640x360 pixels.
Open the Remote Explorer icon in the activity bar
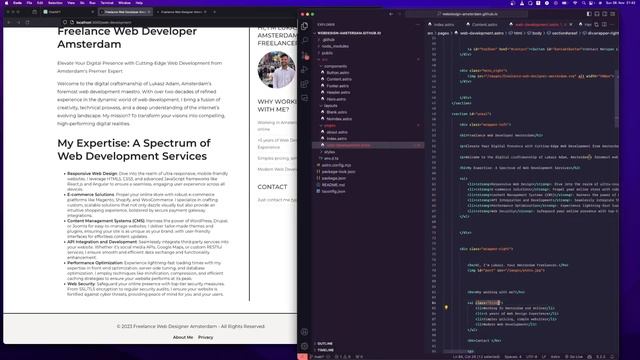click(304, 98)
